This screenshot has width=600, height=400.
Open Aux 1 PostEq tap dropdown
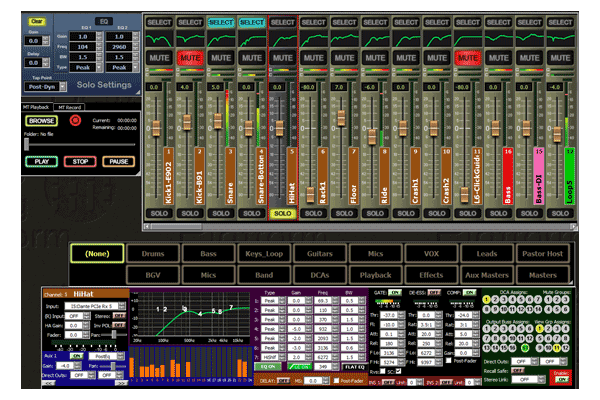(x=107, y=356)
